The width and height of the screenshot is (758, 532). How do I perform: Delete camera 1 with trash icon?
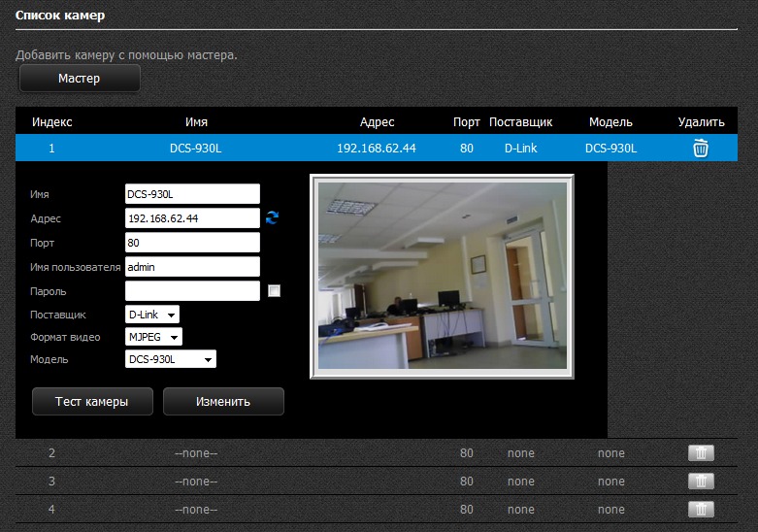click(x=700, y=148)
